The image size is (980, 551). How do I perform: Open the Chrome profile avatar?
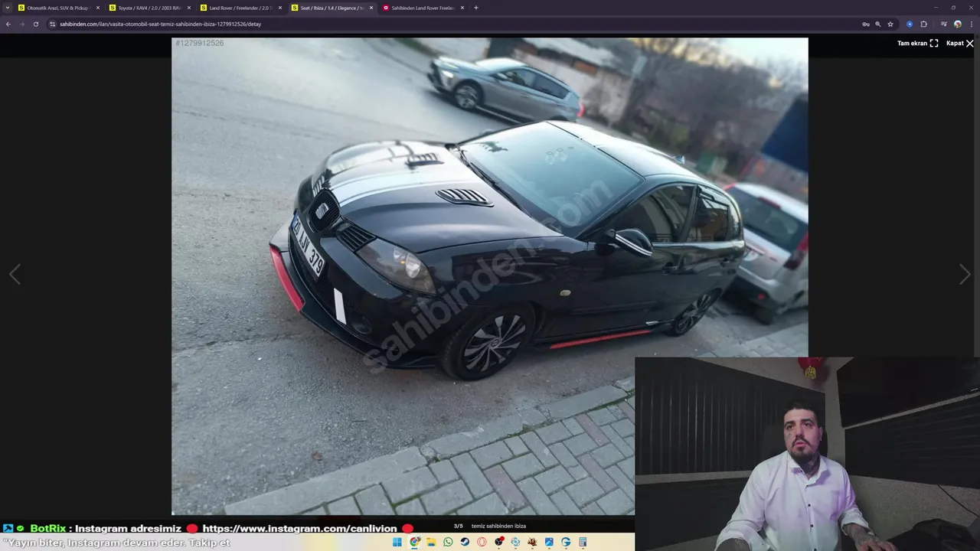957,24
